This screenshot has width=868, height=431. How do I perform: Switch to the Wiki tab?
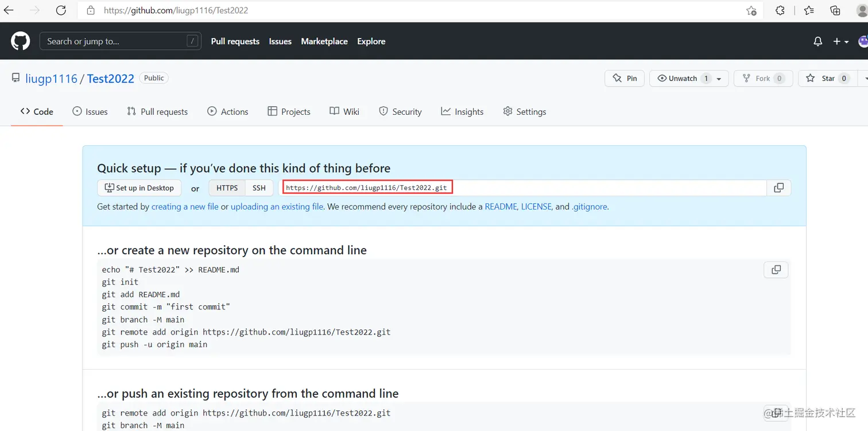click(x=344, y=111)
